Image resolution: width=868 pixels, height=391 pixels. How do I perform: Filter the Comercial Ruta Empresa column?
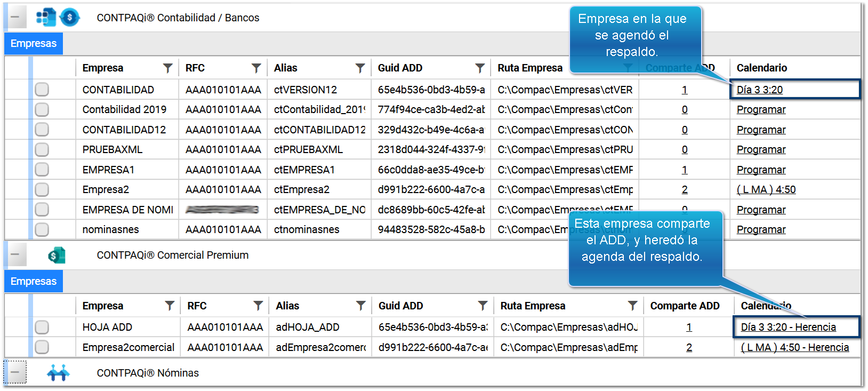632,306
